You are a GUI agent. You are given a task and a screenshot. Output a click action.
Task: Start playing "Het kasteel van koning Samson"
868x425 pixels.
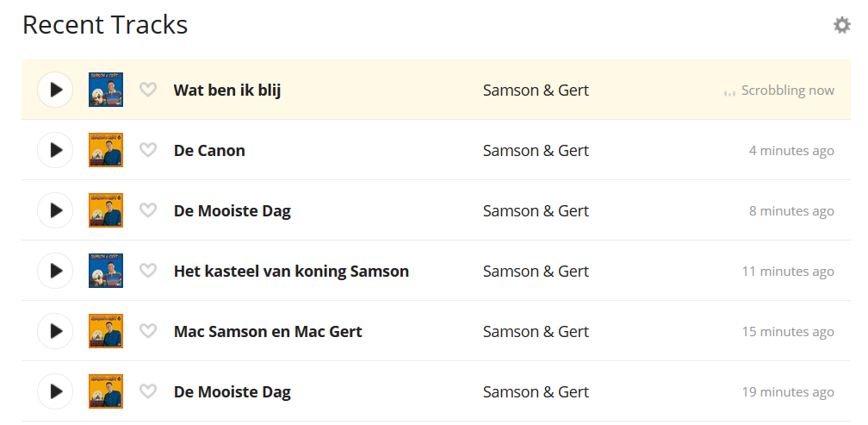tap(56, 271)
